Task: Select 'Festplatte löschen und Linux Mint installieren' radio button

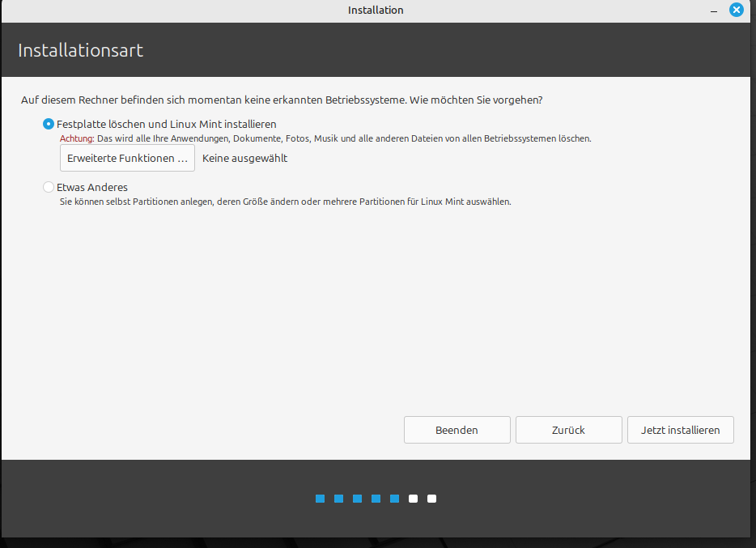Action: 49,124
